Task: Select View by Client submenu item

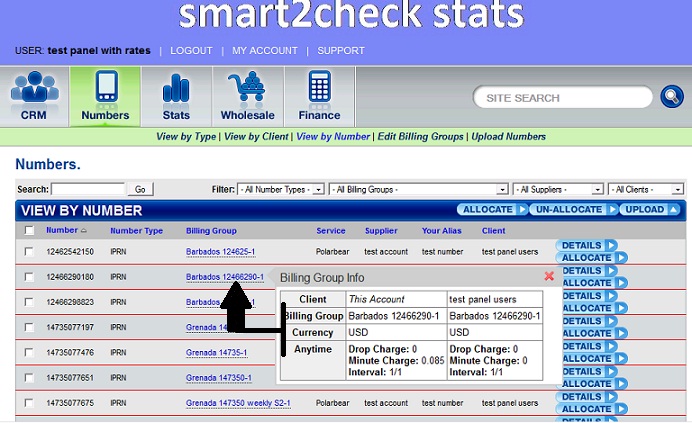Action: [x=256, y=136]
